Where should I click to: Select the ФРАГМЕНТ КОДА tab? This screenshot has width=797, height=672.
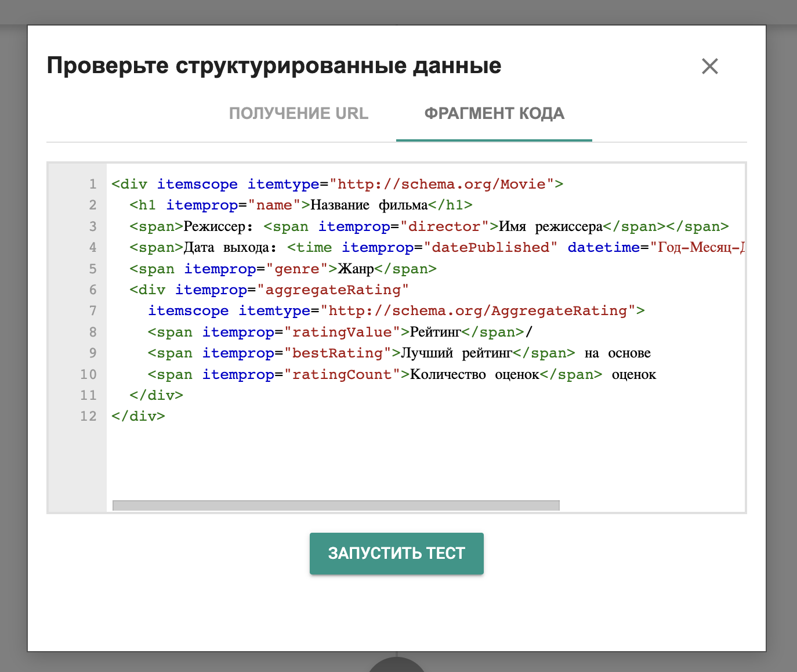(x=494, y=114)
